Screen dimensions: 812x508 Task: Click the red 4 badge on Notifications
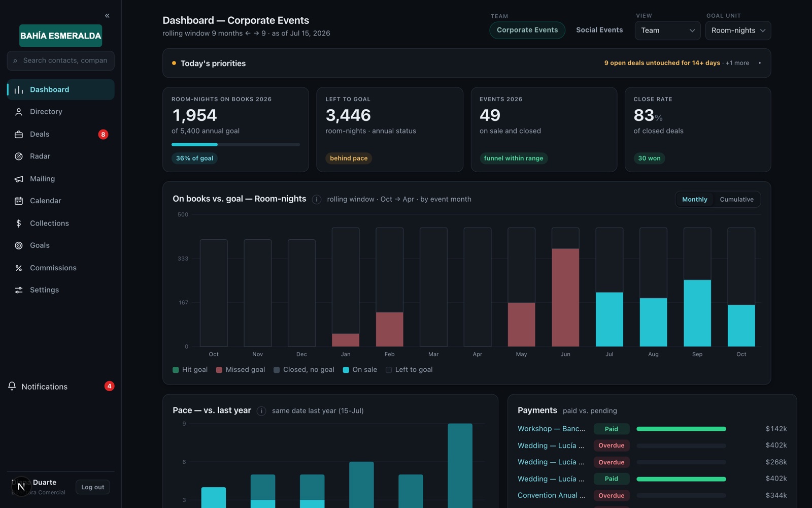pyautogui.click(x=109, y=386)
